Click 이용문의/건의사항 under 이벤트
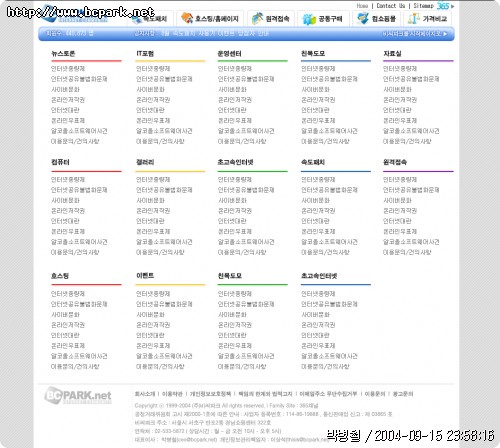The height and width of the screenshot is (448, 500). pyautogui.click(x=160, y=367)
